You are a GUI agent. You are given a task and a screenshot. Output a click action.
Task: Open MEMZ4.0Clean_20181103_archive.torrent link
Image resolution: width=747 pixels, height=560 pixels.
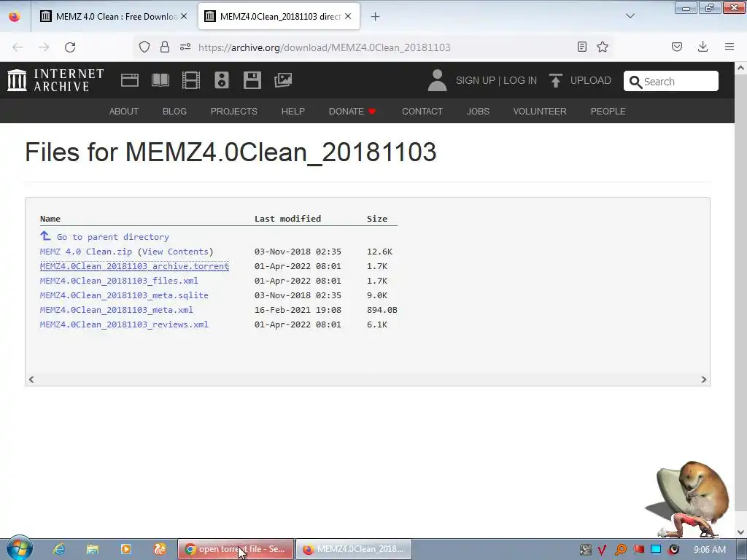pyautogui.click(x=134, y=266)
